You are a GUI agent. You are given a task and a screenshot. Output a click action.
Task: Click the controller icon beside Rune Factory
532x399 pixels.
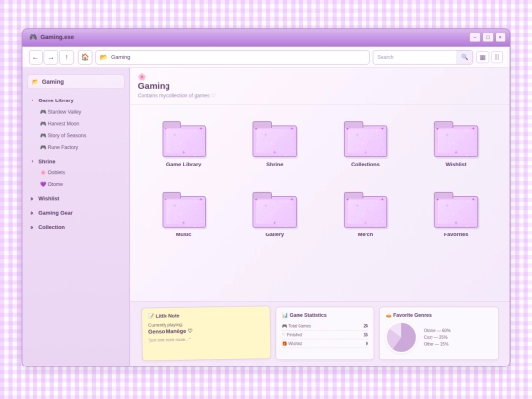tap(43, 147)
